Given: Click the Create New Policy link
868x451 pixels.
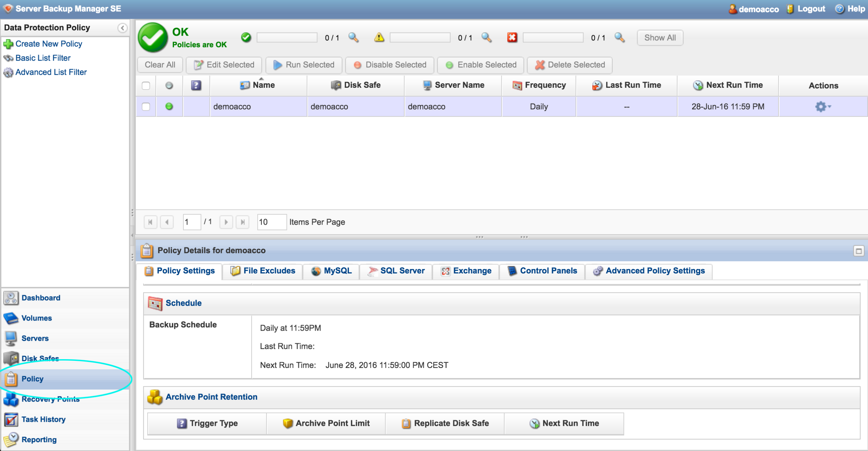Looking at the screenshot, I should [x=48, y=44].
